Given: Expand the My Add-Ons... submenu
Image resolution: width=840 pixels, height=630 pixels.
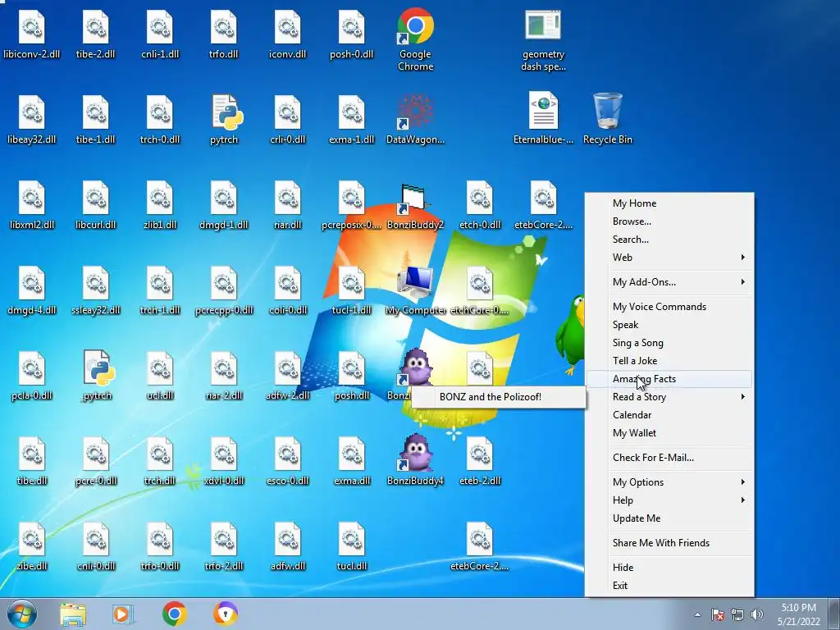Looking at the screenshot, I should (669, 282).
